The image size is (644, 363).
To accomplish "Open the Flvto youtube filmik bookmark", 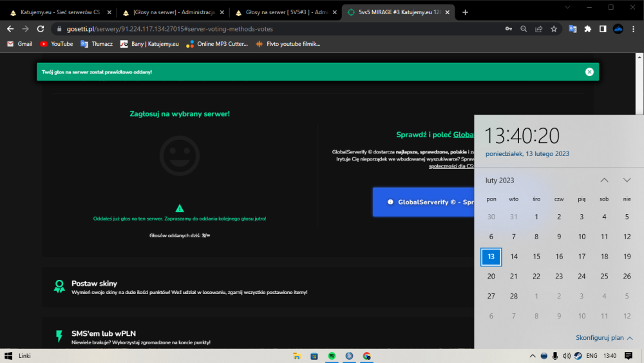I will tap(287, 44).
